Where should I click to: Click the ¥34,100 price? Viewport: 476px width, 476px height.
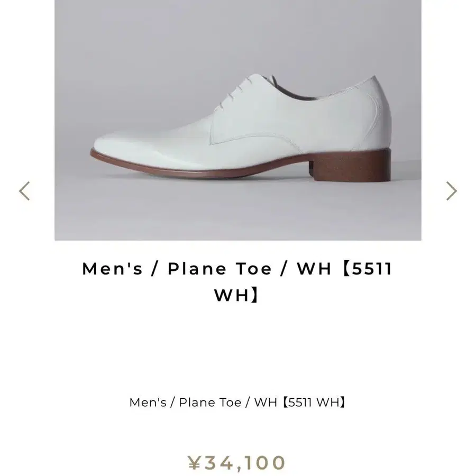237,463
